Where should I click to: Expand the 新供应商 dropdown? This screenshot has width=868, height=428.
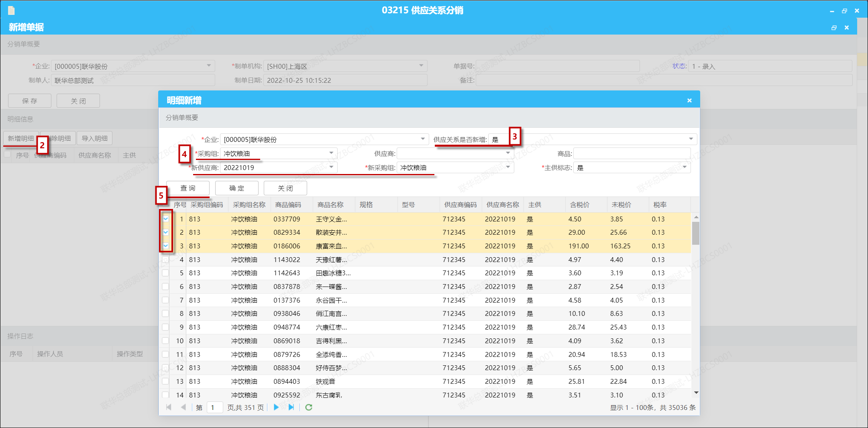click(x=331, y=167)
